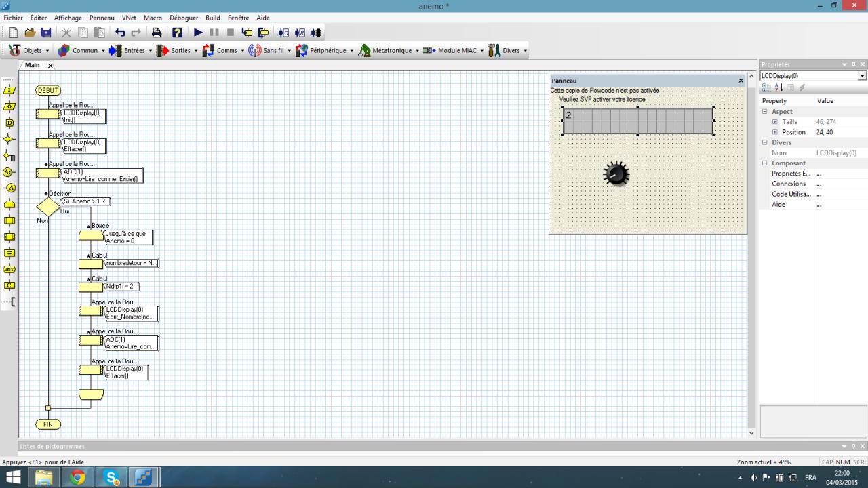Select the LCD display component on the panel
This screenshot has height=488, width=868.
(638, 121)
